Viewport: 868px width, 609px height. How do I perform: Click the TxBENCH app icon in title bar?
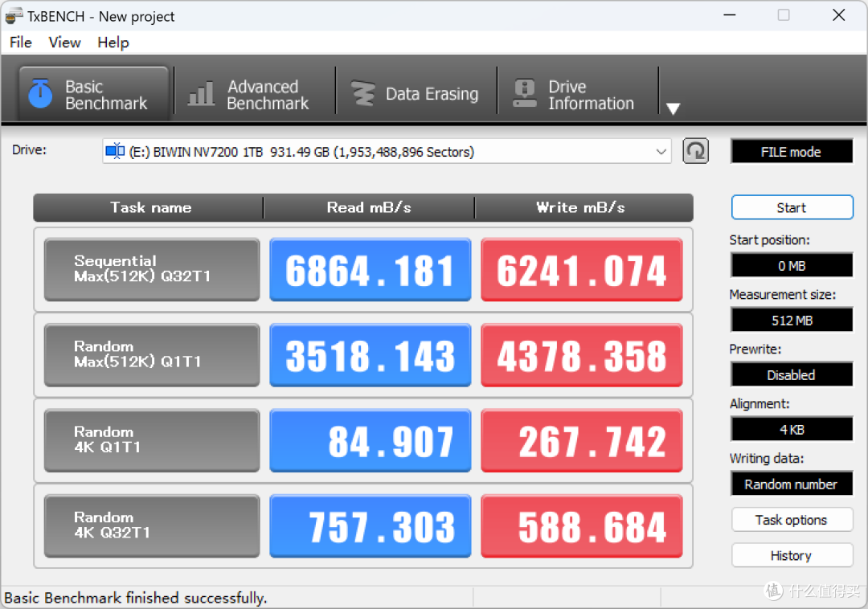(14, 16)
